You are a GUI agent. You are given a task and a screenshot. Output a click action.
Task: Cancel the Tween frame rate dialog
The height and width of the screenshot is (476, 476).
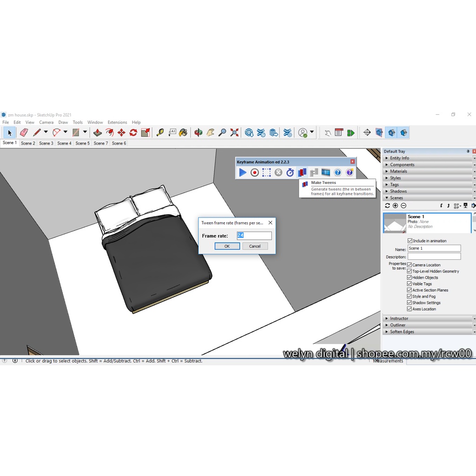[x=255, y=246]
